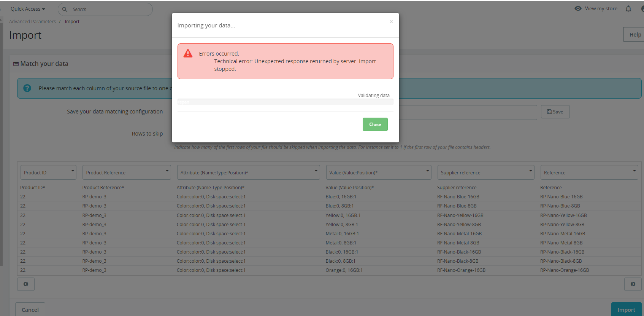Viewport: 644px width, 316px height.
Task: Open the Supplier reference column dropdown
Action: (486, 172)
